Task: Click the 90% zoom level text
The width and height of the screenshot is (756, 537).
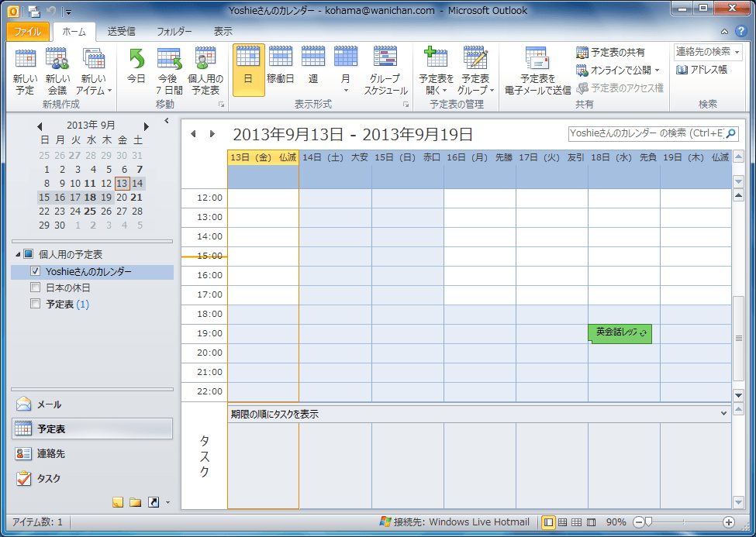Action: pos(616,522)
